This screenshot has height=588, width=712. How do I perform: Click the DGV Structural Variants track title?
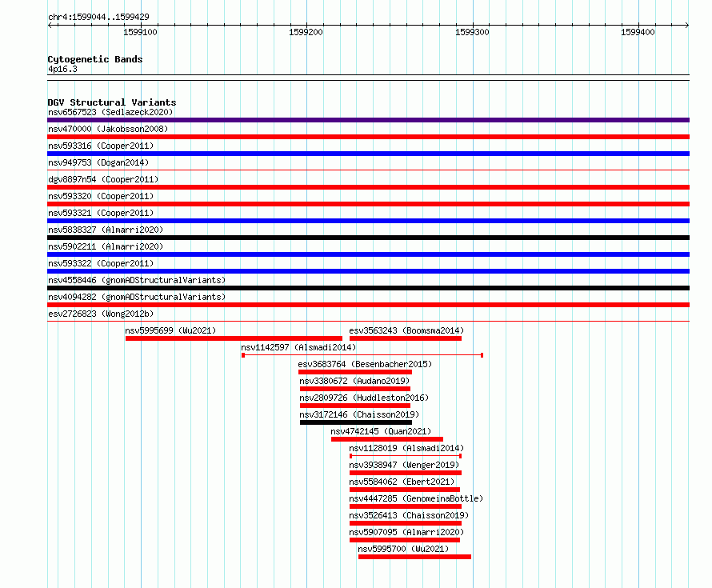point(112,102)
